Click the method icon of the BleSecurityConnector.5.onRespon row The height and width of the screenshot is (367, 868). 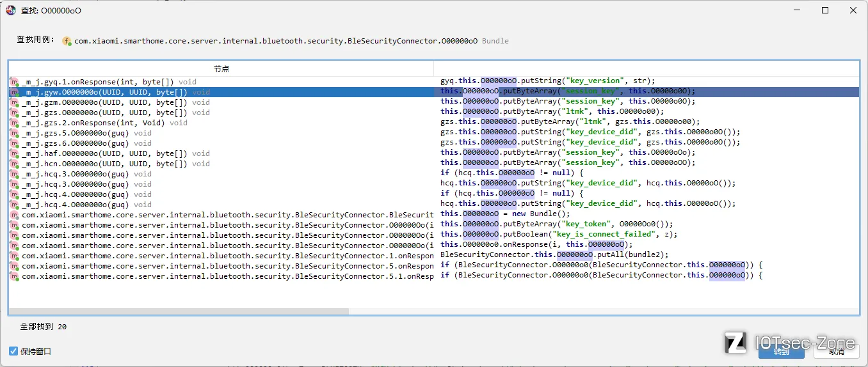tap(14, 266)
